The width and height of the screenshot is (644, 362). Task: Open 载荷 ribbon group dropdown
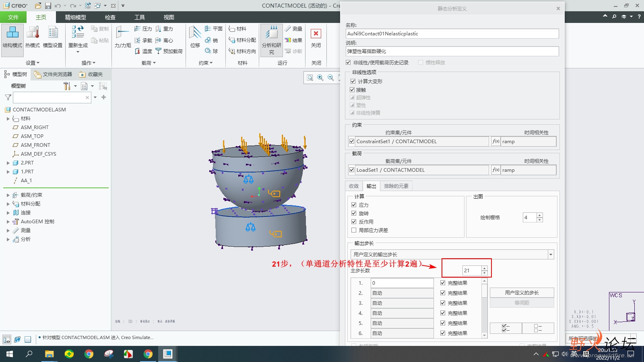click(x=149, y=63)
